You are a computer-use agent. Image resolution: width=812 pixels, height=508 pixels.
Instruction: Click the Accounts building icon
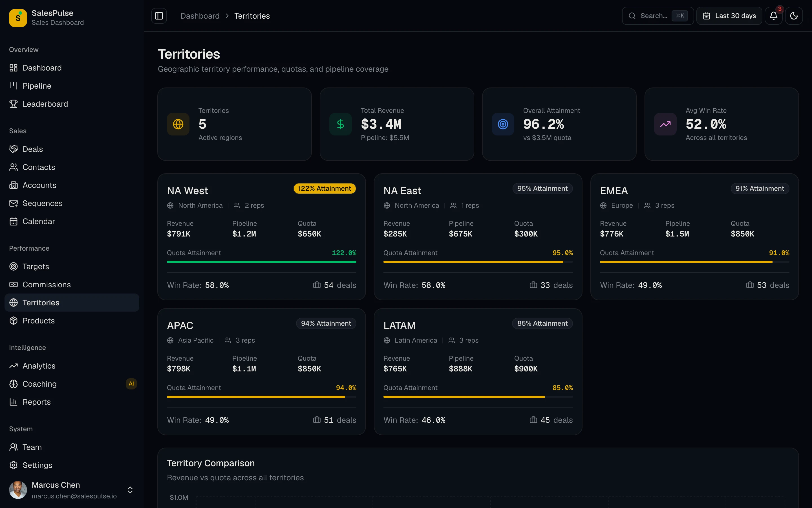14,185
